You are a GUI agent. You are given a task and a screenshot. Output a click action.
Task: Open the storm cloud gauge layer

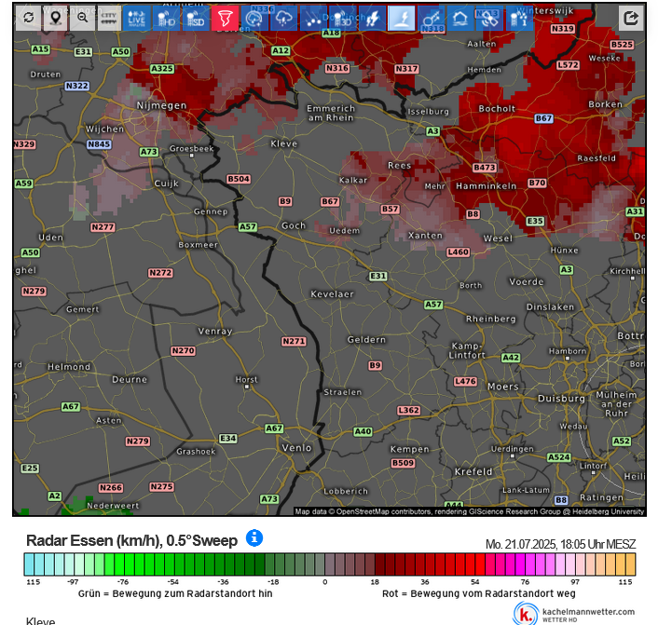tap(254, 18)
